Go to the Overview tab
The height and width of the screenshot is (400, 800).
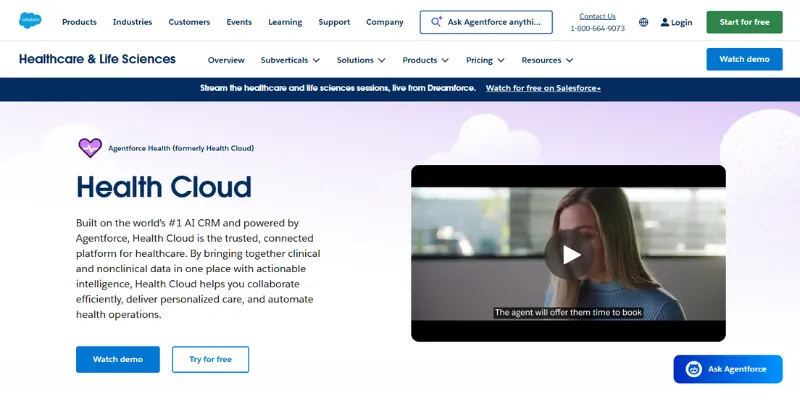pos(226,60)
